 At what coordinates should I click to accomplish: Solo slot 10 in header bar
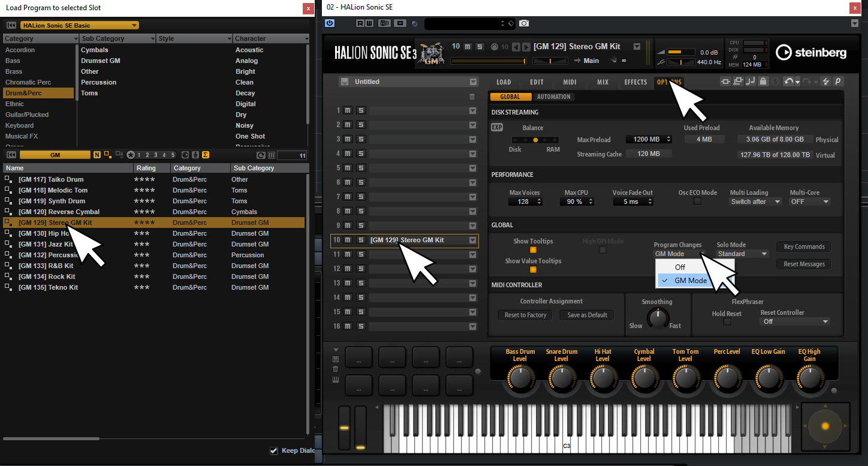tap(480, 47)
